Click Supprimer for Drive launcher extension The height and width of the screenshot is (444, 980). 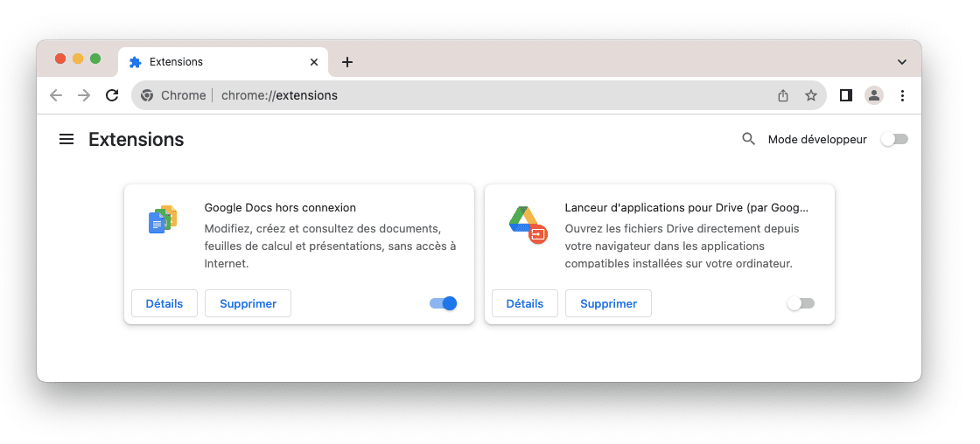tap(608, 303)
